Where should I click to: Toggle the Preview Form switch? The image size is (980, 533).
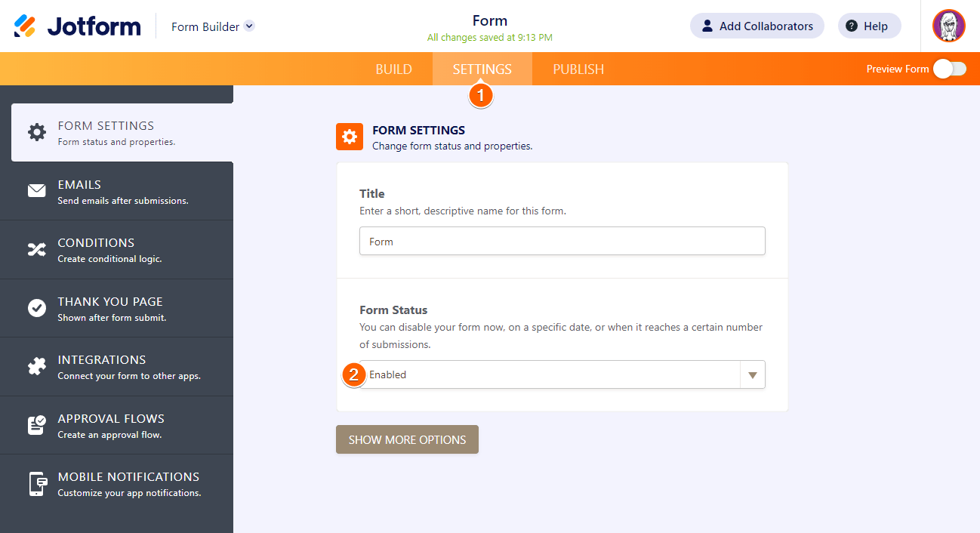[x=949, y=69]
